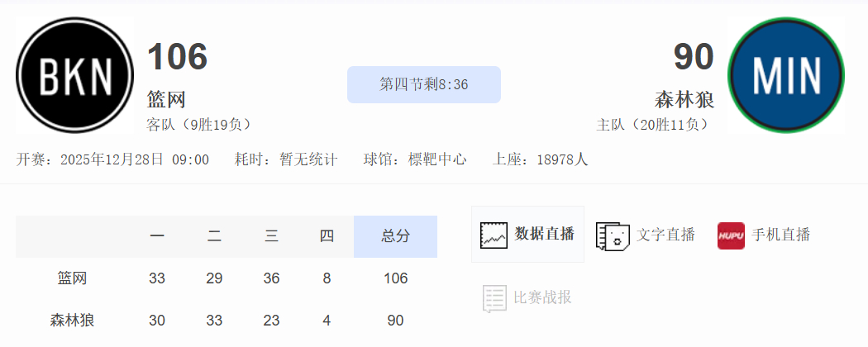Open the 手机直播 link
The image size is (868, 347).
[x=780, y=235]
